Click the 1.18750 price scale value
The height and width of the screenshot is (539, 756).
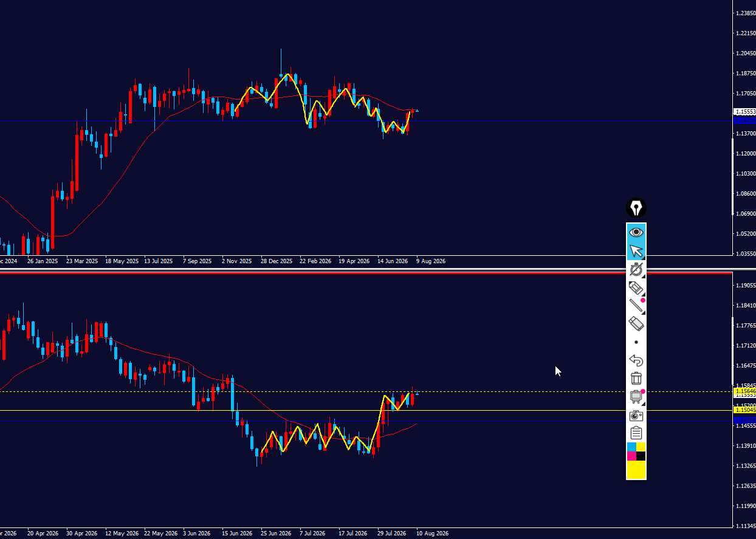coord(745,73)
